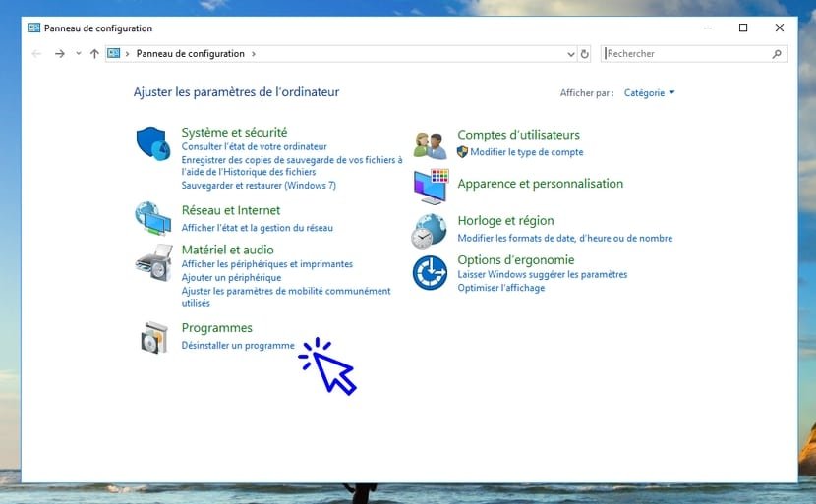Open the Matériel et audio printer icon
This screenshot has width=816, height=504.
pos(154,262)
